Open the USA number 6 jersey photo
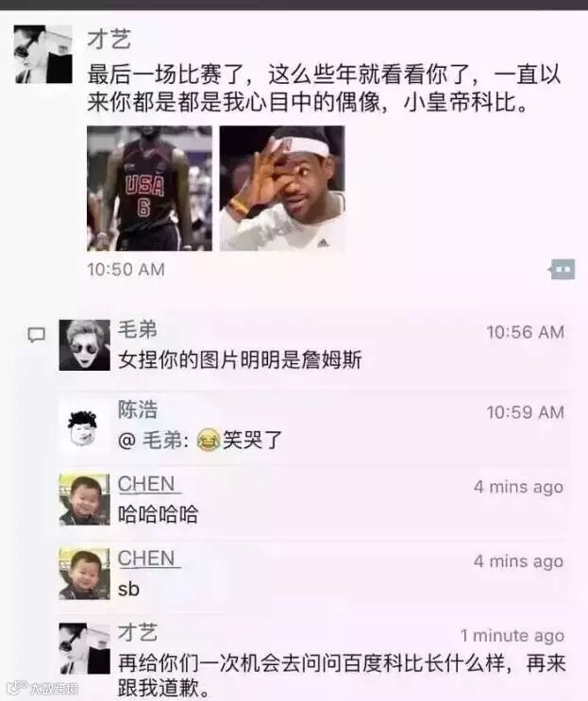Screen dimensions: 588x701 (149, 188)
